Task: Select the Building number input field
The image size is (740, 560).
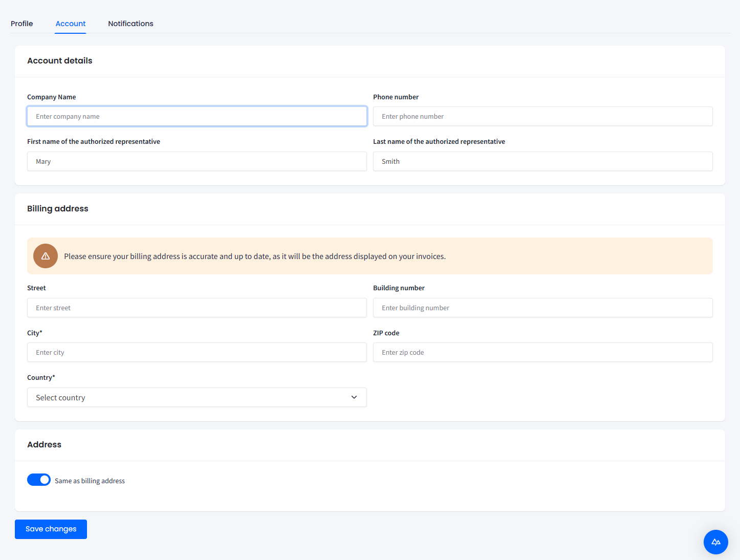Action: (x=543, y=308)
